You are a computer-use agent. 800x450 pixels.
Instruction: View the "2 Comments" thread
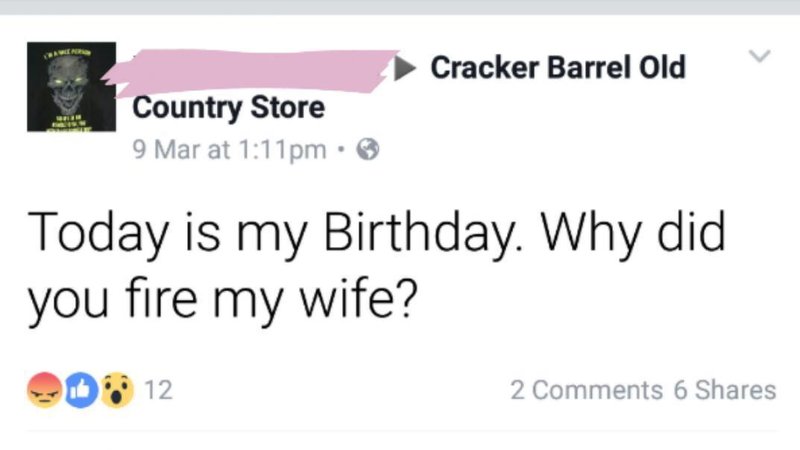(586, 390)
